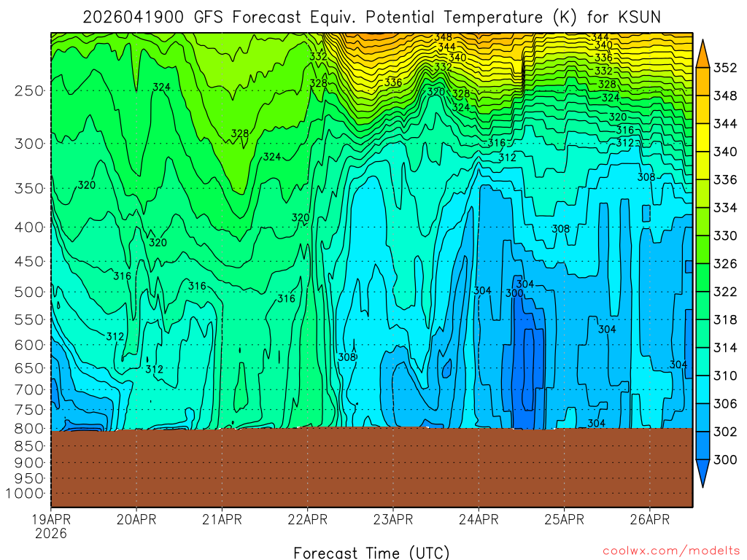Pick the colorbar segment between 330 and 334
This screenshot has width=747, height=560.
pyautogui.click(x=703, y=222)
